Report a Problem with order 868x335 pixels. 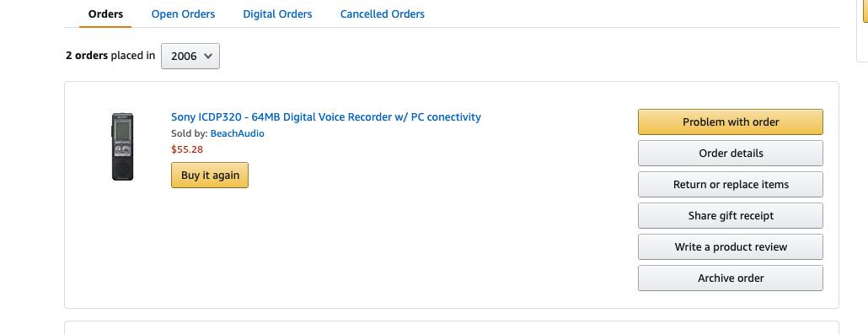[x=731, y=122]
